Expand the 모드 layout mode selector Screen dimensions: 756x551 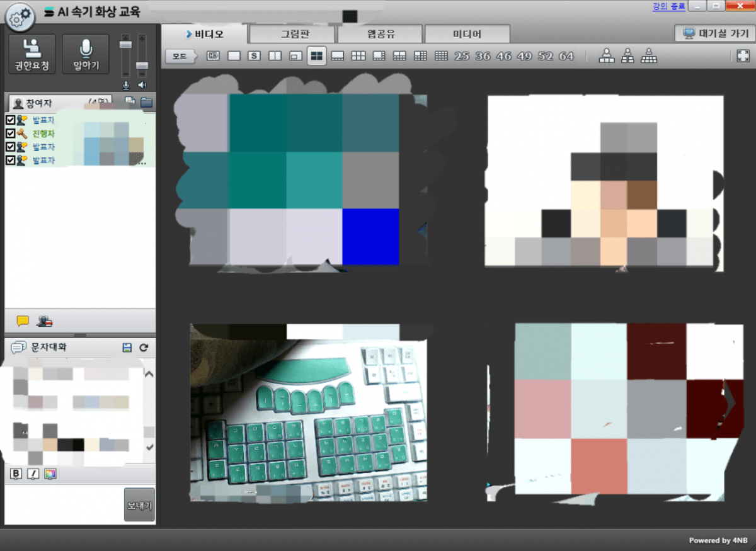[x=180, y=56]
